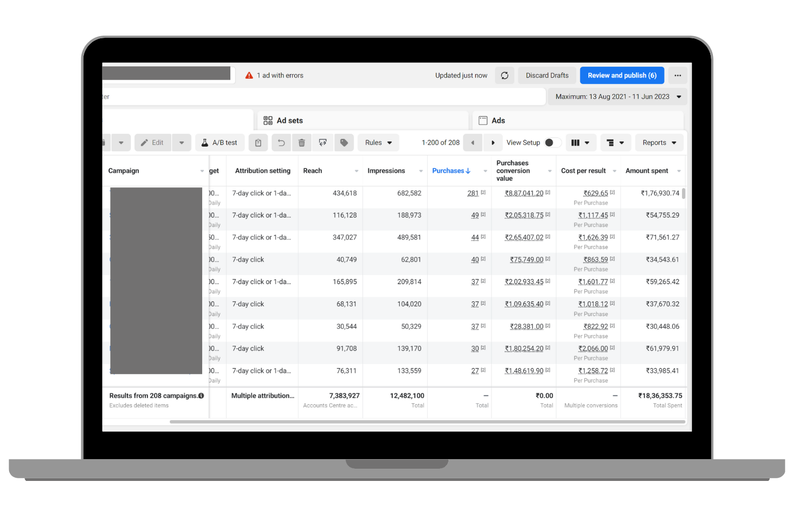This screenshot has height=532, width=798.
Task: Click the tag label icon
Action: point(344,143)
